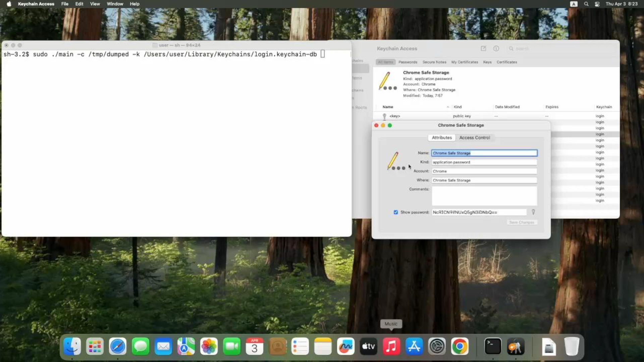Click the key icon beside the password field
The image size is (644, 362).
(533, 212)
